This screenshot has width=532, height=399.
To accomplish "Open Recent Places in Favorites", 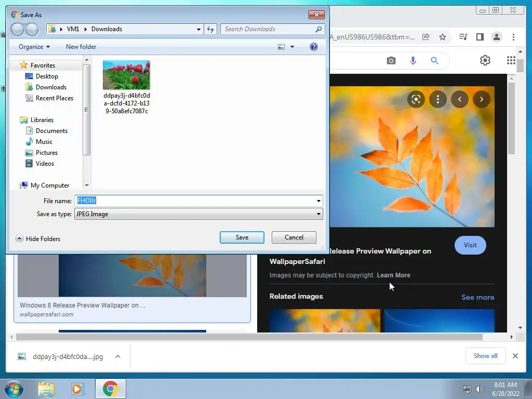I will click(54, 98).
